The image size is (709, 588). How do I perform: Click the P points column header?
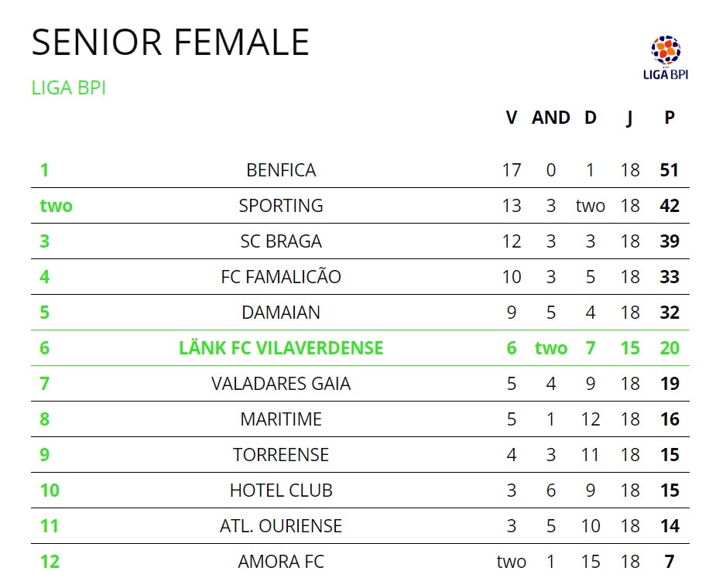pyautogui.click(x=670, y=118)
